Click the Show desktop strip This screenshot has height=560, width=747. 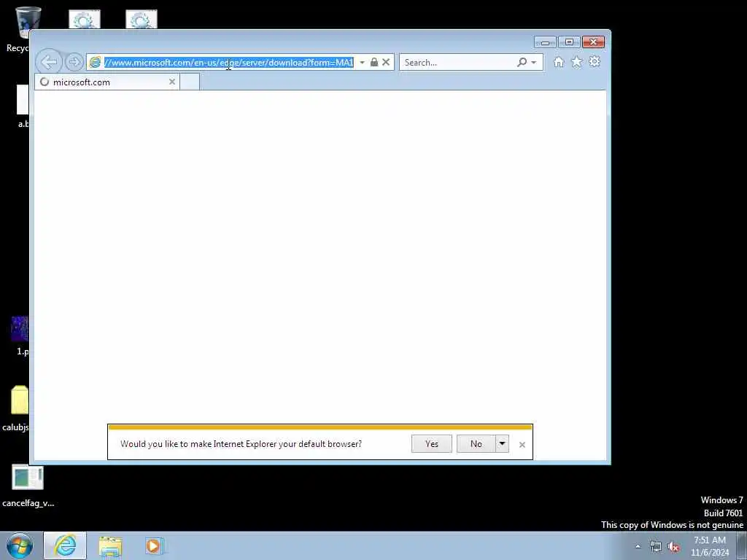click(742, 546)
